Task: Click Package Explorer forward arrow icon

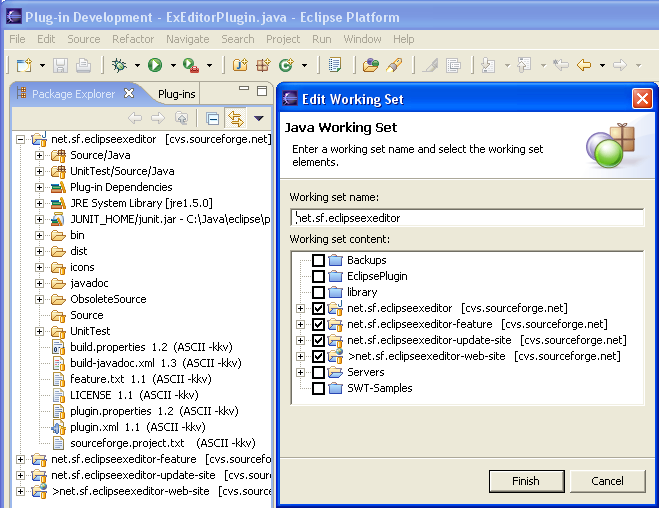Action: coord(158,118)
